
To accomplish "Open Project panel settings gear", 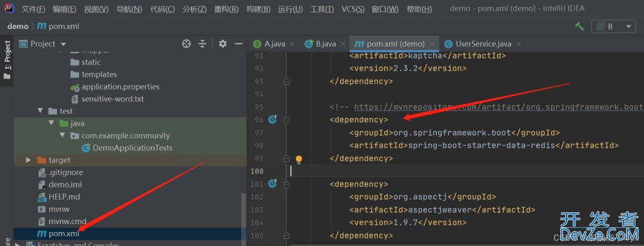I will point(223,44).
